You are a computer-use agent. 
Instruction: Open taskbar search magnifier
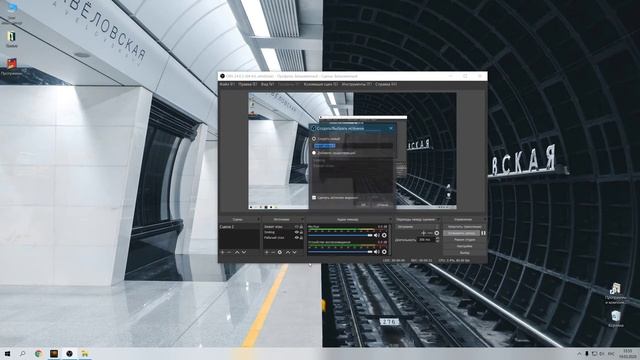[x=22, y=353]
